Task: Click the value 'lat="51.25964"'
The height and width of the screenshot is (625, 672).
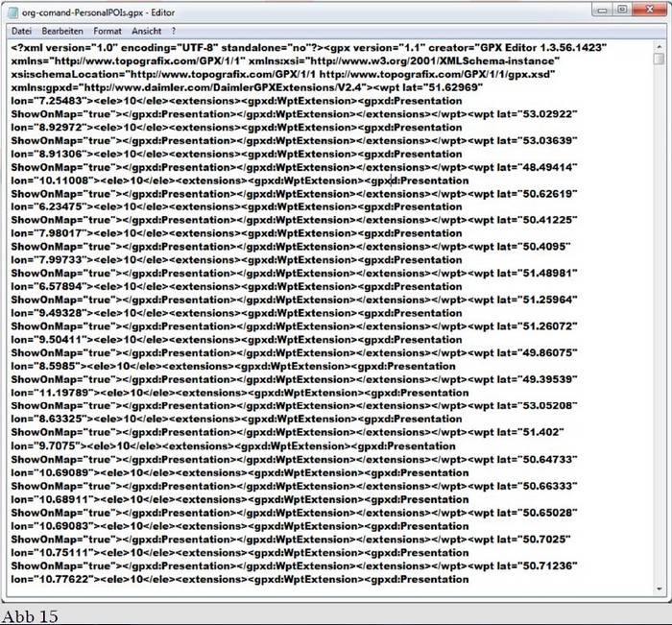Action: click(537, 300)
